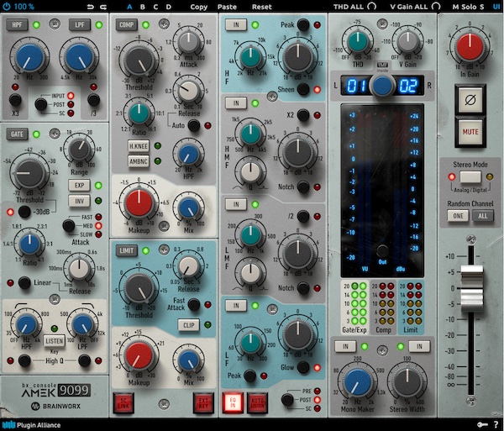Viewport: 504px width, 431px height.
Task: Toggle the H.KNEE compressor option
Action: coord(139,146)
